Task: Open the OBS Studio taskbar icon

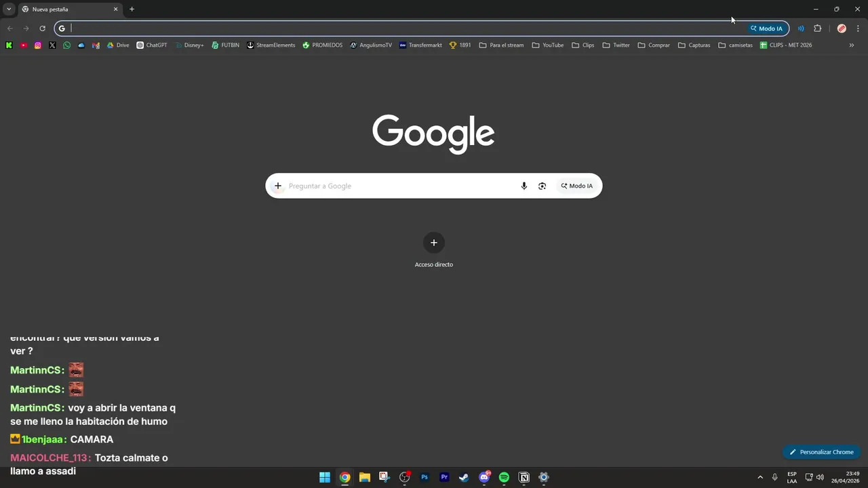Action: click(x=405, y=477)
